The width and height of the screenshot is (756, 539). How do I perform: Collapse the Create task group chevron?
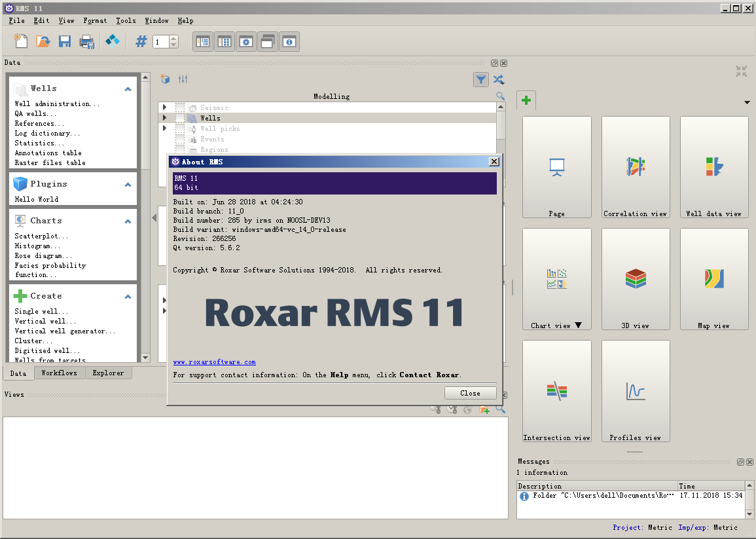coord(128,296)
